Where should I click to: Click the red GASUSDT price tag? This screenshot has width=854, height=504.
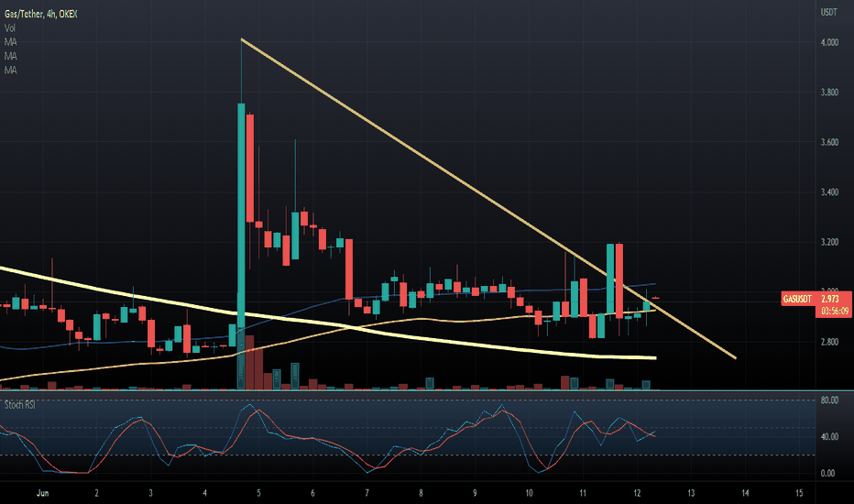coord(797,299)
